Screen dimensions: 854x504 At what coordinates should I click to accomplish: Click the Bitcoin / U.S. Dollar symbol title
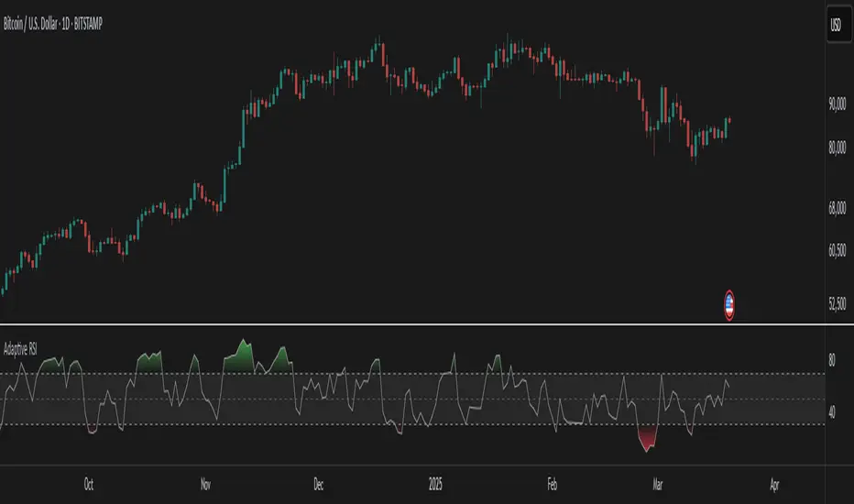[x=53, y=24]
